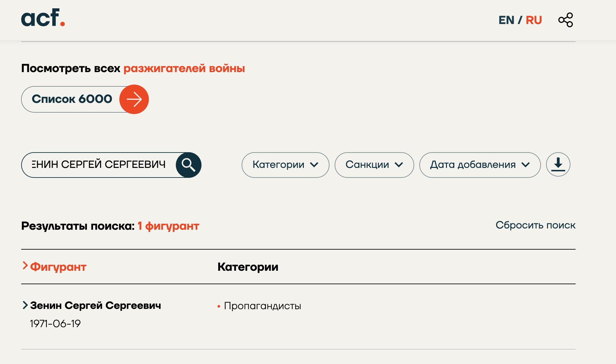Sort by the Фигурант column header
This screenshot has width=616, height=364.
pyautogui.click(x=58, y=267)
